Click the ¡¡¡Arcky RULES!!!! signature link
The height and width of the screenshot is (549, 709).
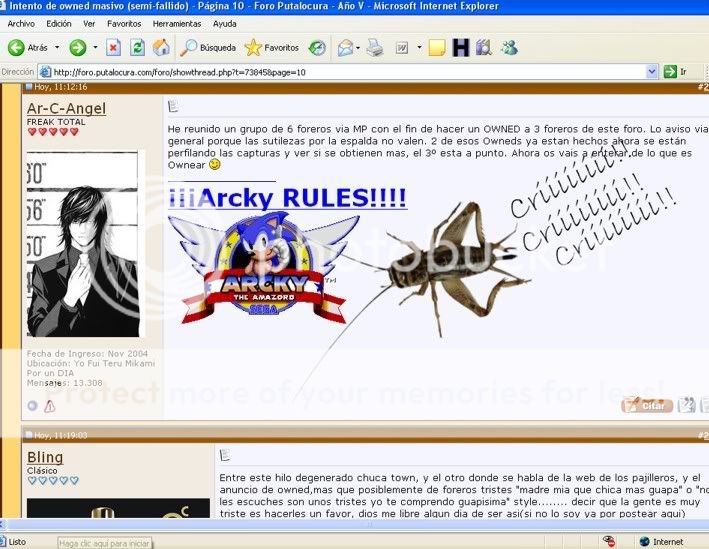(x=287, y=198)
